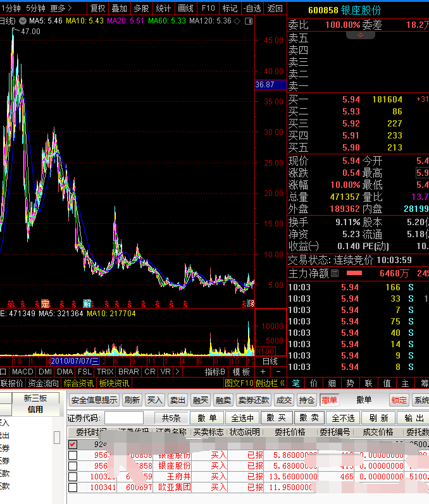Activate the 画线 drawing tool
This screenshot has width=429, height=504.
click(x=185, y=8)
